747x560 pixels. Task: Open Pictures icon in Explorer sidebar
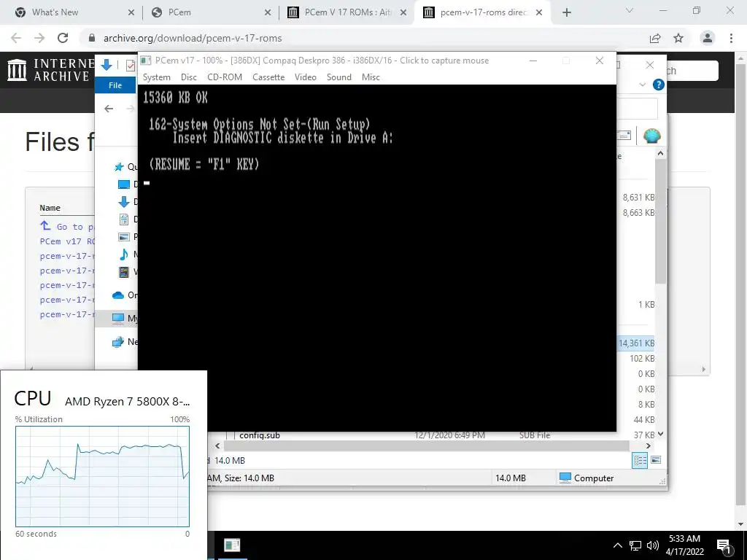tap(124, 237)
